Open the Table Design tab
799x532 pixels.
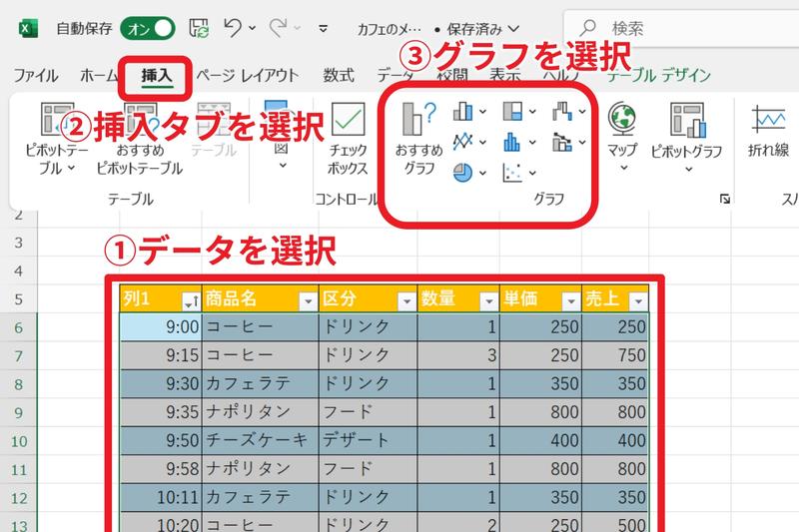[x=658, y=76]
